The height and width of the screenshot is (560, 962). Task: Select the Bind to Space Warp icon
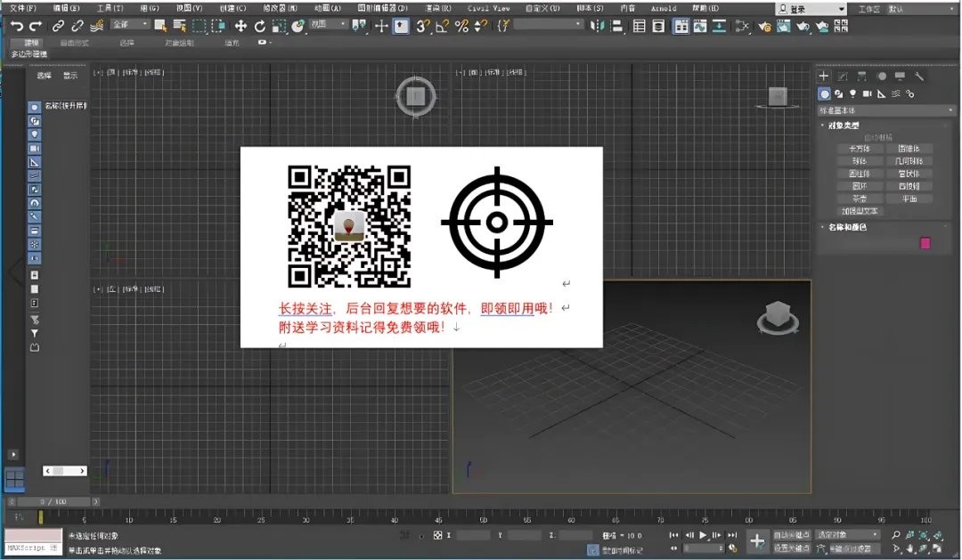coord(96,26)
